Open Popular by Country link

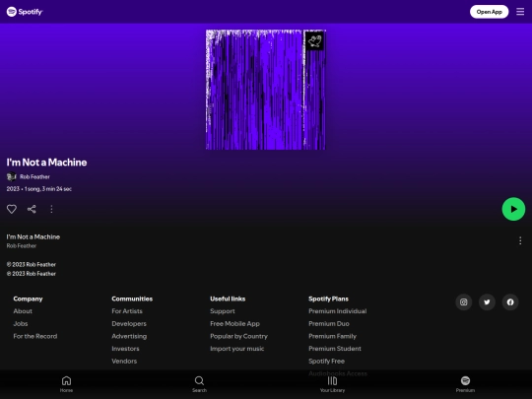238,336
